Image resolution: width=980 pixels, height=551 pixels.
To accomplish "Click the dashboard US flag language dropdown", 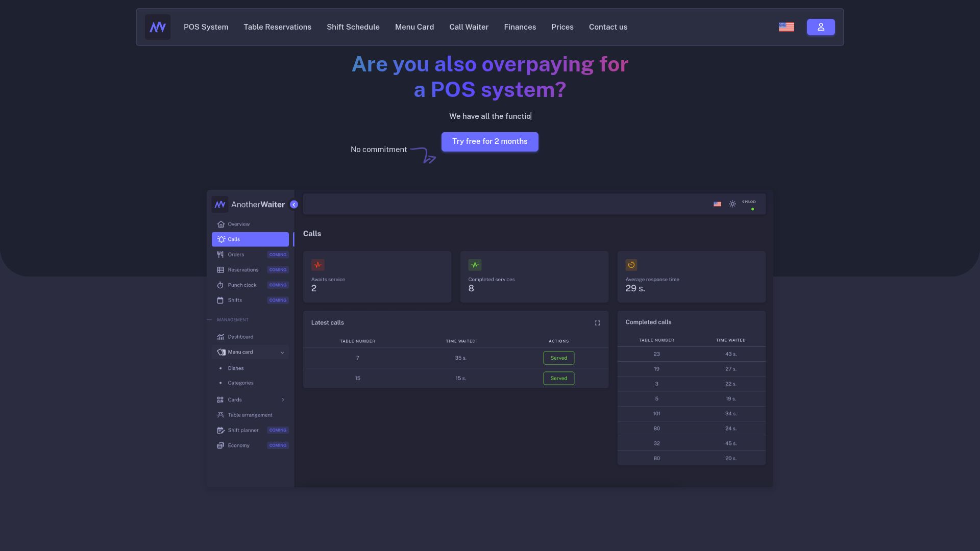I will pos(717,204).
